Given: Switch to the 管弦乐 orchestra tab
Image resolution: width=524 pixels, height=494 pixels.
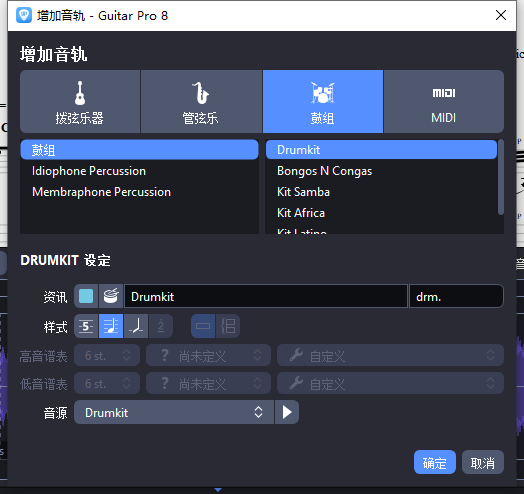Looking at the screenshot, I should coord(201,102).
